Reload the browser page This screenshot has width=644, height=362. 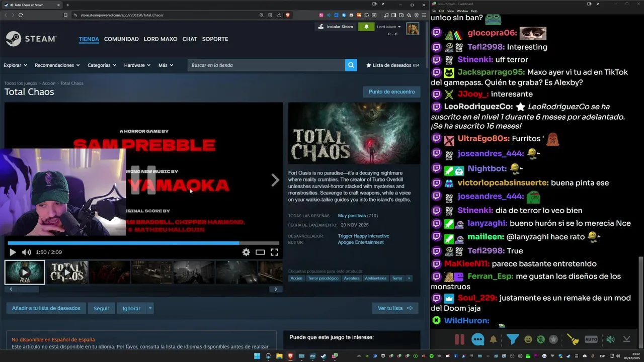(21, 15)
